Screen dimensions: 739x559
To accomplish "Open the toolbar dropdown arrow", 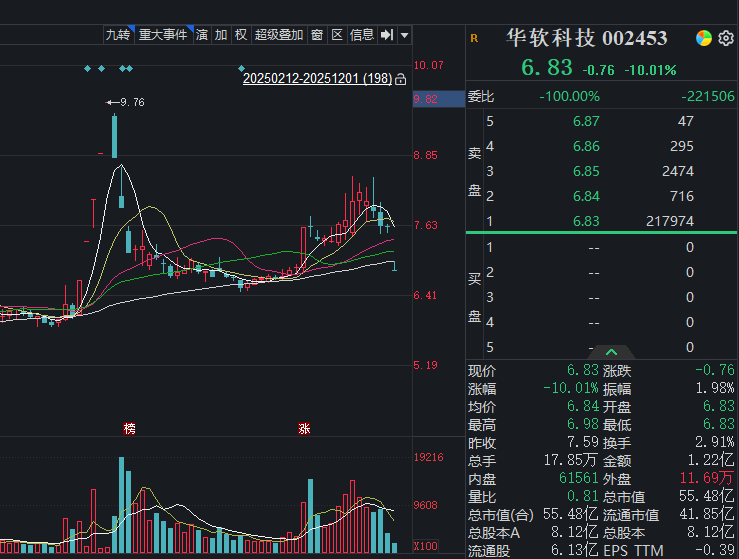I will pyautogui.click(x=404, y=35).
